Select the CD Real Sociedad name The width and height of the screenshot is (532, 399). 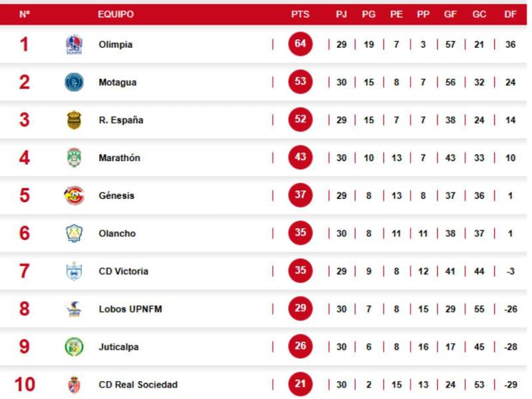(138, 384)
